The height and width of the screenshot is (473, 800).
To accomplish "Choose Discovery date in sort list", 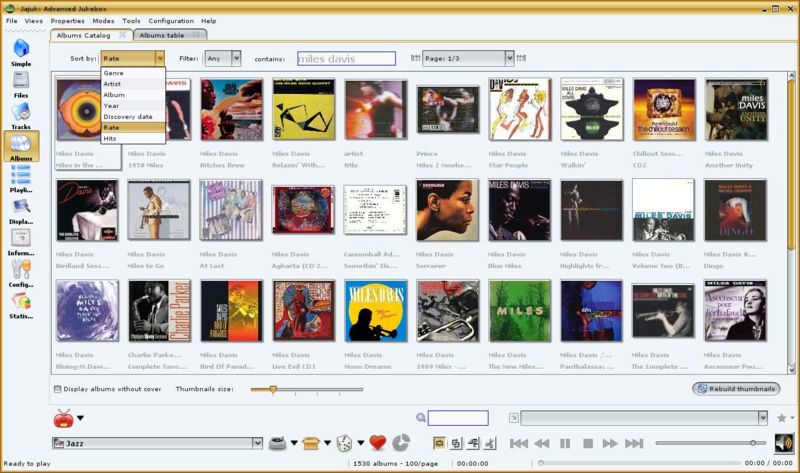I will point(128,116).
